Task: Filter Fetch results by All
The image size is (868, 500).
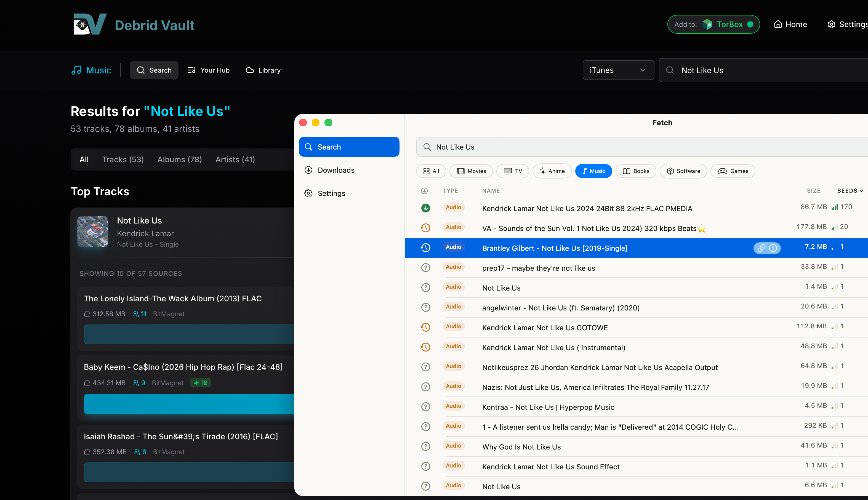Action: [431, 171]
